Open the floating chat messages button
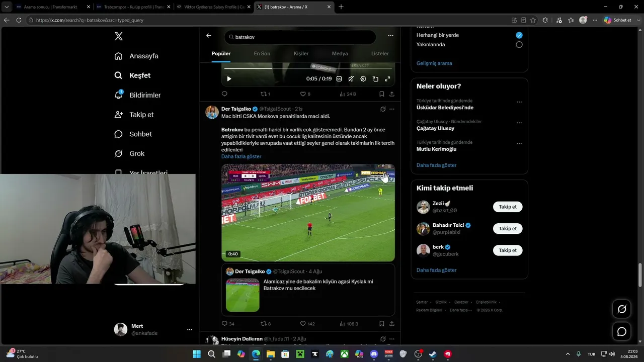644x362 pixels. [x=622, y=332]
